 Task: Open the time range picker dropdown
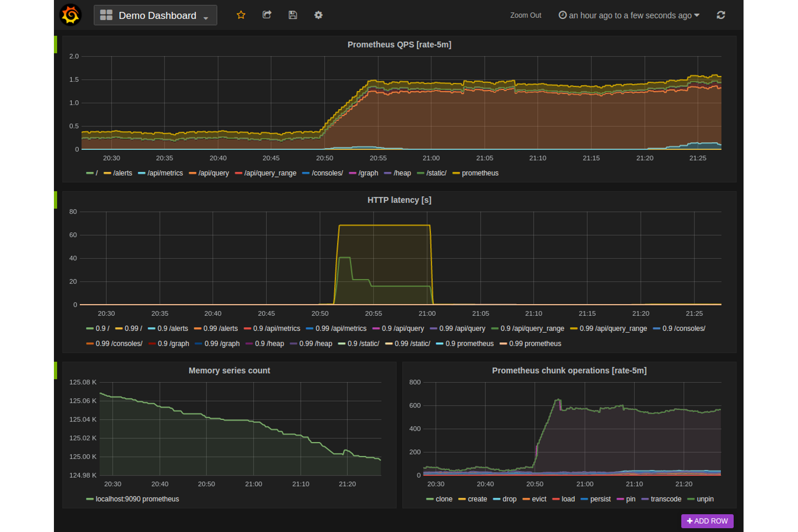(x=629, y=15)
